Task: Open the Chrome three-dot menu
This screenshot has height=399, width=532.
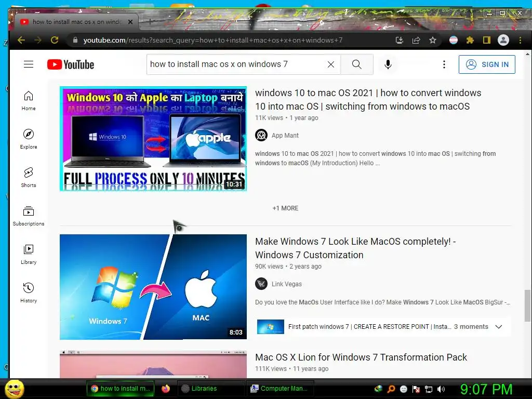Action: pos(520,41)
